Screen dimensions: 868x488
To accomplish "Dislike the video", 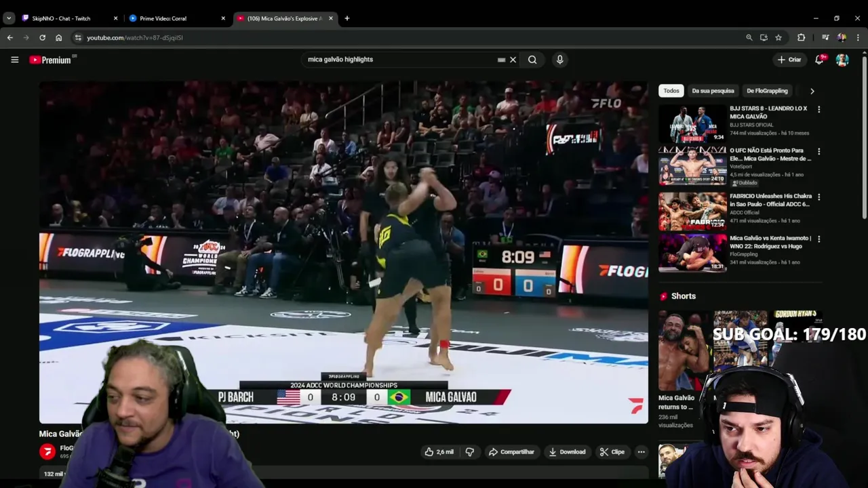I will tap(469, 452).
